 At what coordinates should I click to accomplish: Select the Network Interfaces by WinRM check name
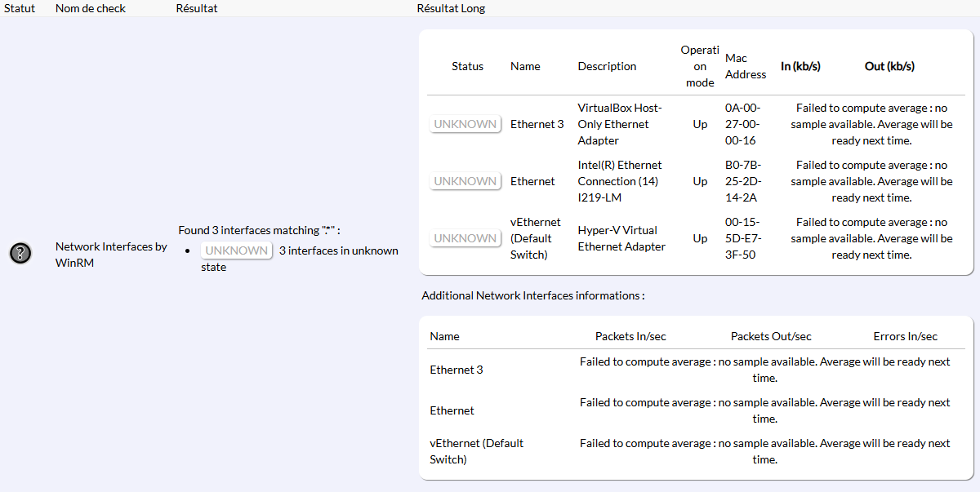[111, 255]
